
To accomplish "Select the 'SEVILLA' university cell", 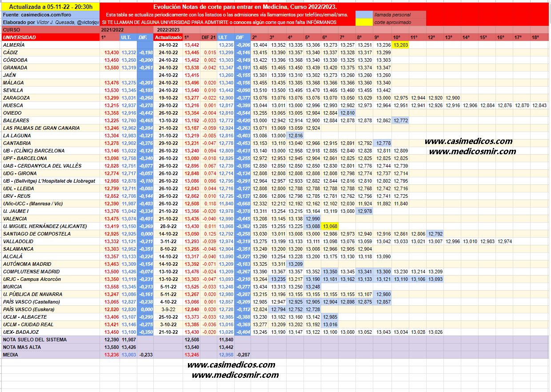I will (x=51, y=90).
